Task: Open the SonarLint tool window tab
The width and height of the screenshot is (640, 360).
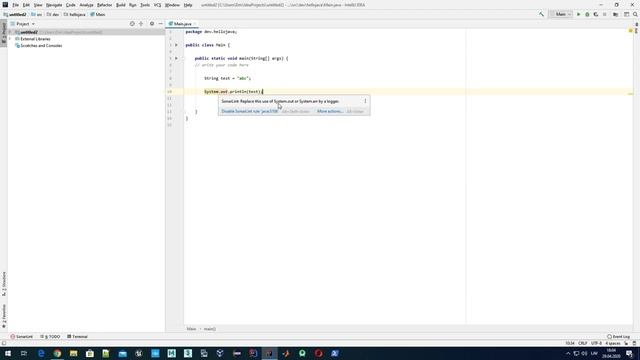Action: pyautogui.click(x=22, y=337)
